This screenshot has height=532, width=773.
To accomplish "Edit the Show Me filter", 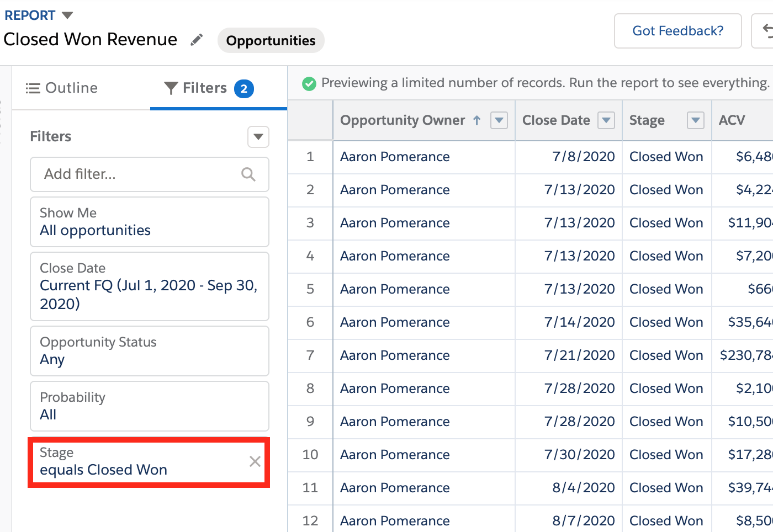I will (149, 222).
